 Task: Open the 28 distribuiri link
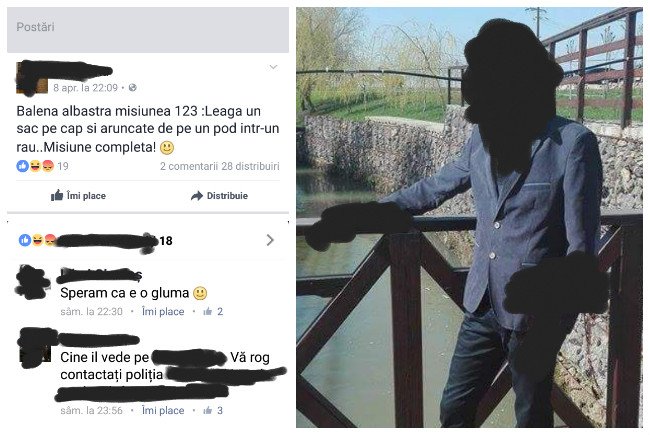(250, 166)
